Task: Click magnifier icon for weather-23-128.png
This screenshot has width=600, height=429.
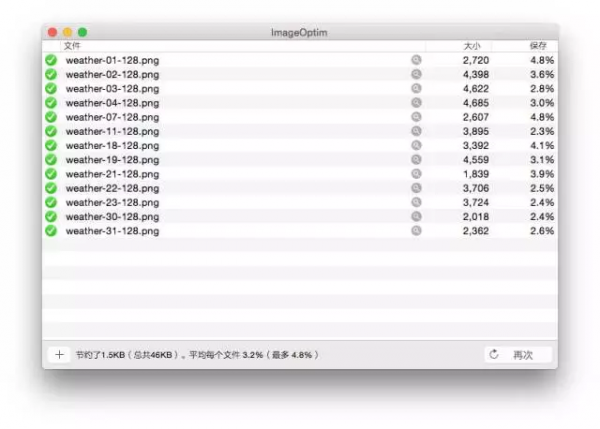Action: point(416,202)
